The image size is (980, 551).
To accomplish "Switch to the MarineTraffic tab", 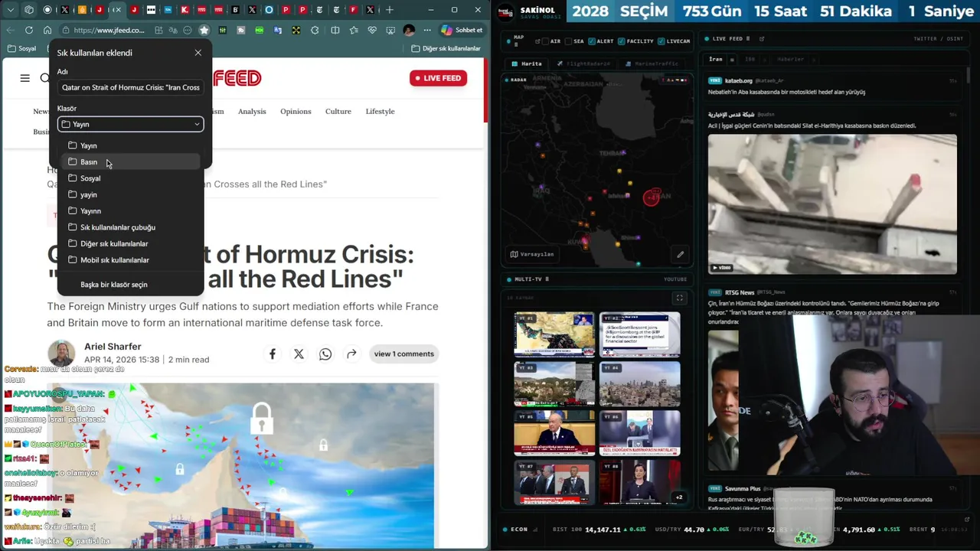I will (652, 64).
